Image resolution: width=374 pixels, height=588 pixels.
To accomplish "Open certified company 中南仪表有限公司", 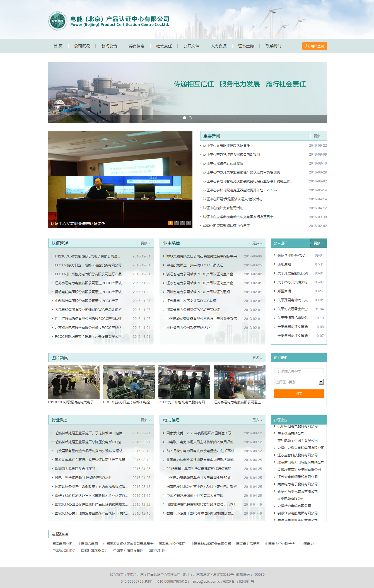I will coord(291,433).
